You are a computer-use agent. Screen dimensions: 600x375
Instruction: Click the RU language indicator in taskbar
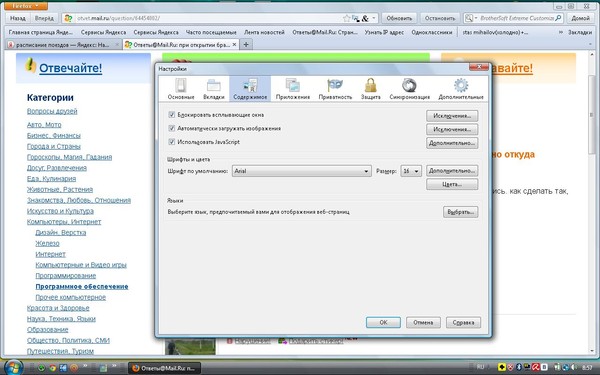point(480,367)
